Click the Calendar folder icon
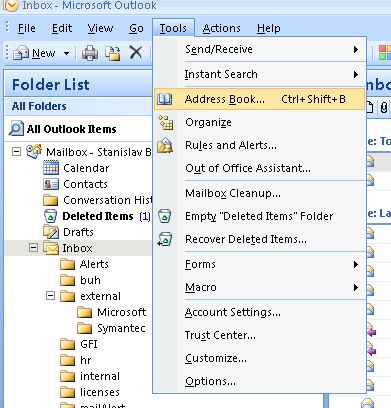Viewport: 391px width, 408px height. click(51, 168)
